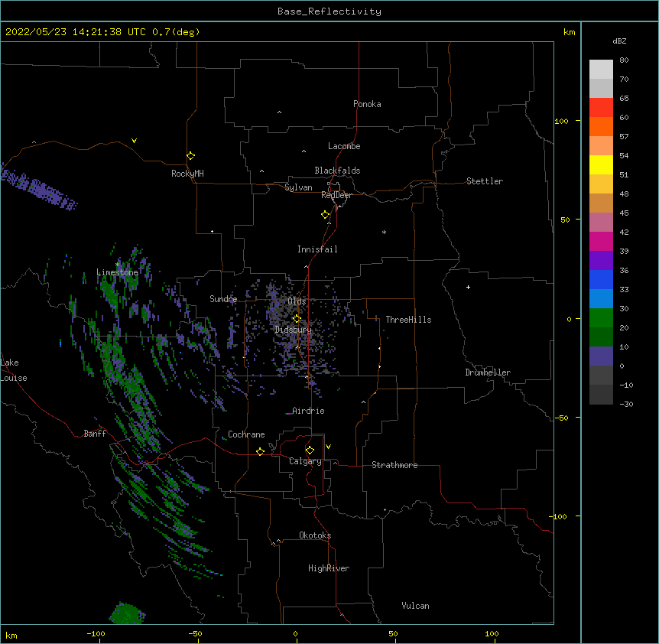Pick the red 60-65 dBZ legend swatch
The height and width of the screenshot is (644, 659).
(x=601, y=107)
